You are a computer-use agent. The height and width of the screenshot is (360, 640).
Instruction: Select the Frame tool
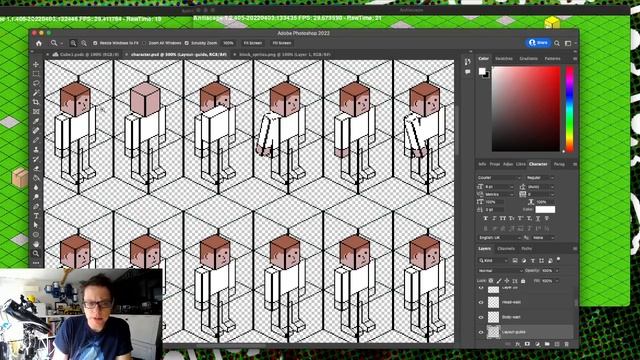tap(36, 111)
